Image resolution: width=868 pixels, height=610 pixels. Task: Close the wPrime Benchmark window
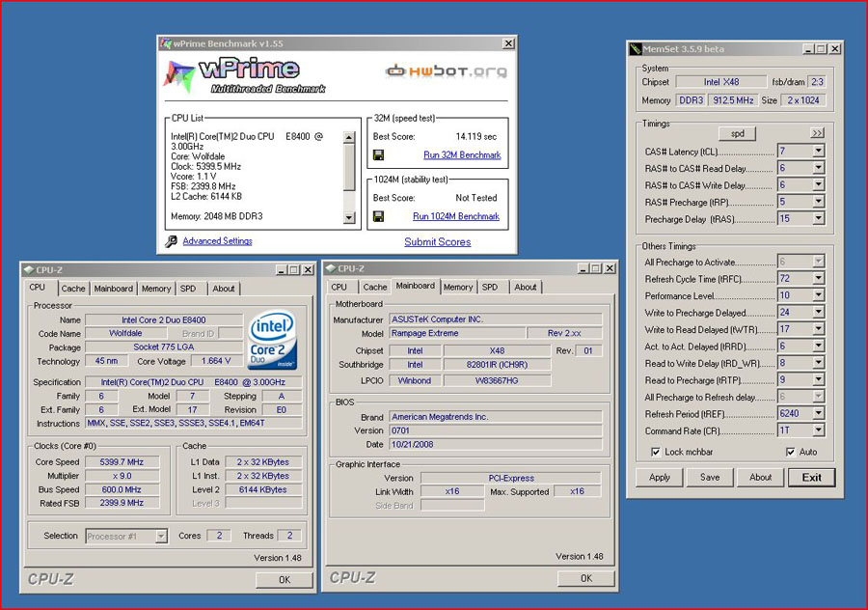tap(507, 43)
